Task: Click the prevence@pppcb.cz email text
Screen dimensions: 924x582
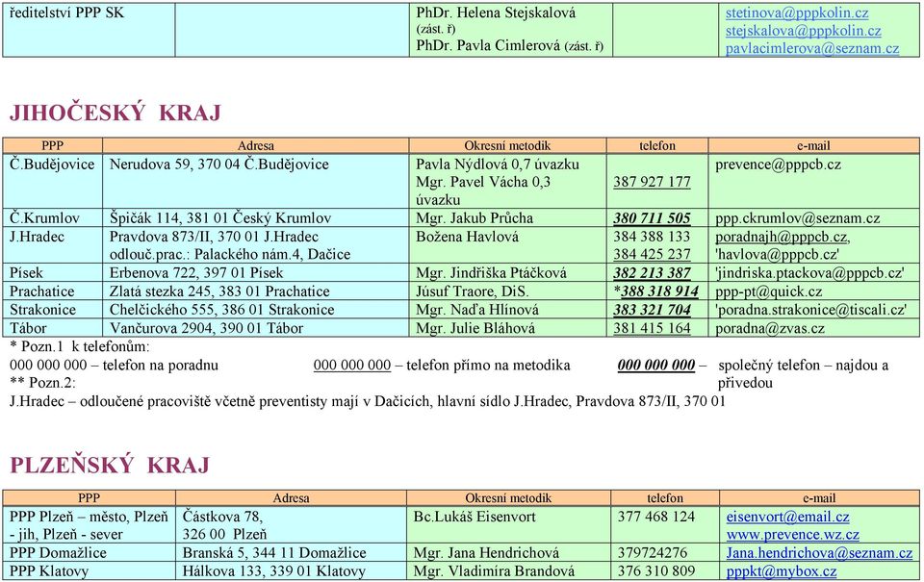Action: tap(778, 164)
